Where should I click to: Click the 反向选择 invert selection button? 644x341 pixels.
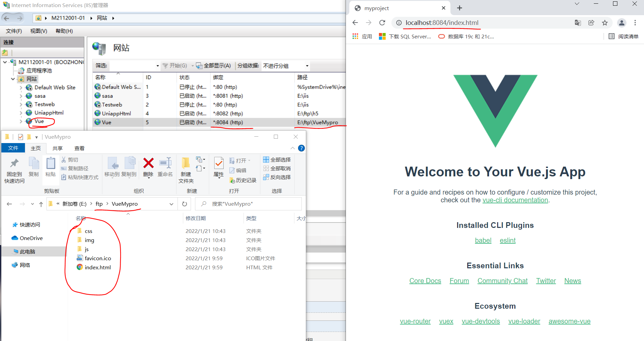click(x=277, y=177)
